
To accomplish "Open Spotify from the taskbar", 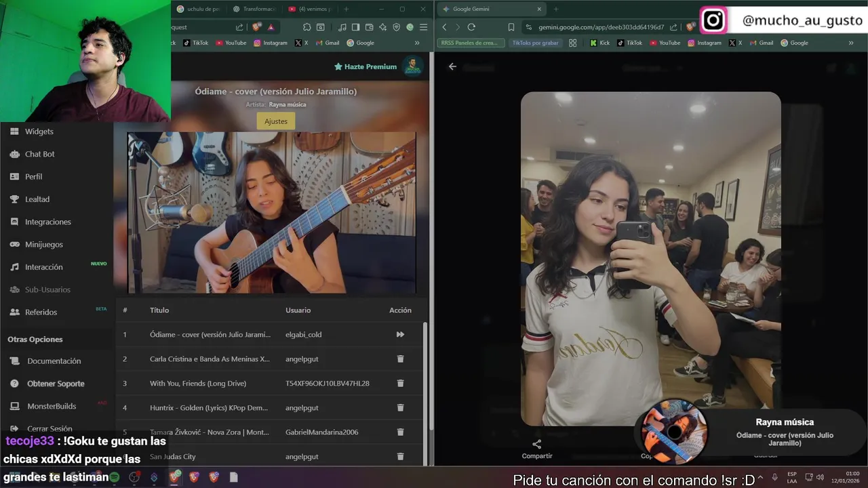I will [x=115, y=477].
